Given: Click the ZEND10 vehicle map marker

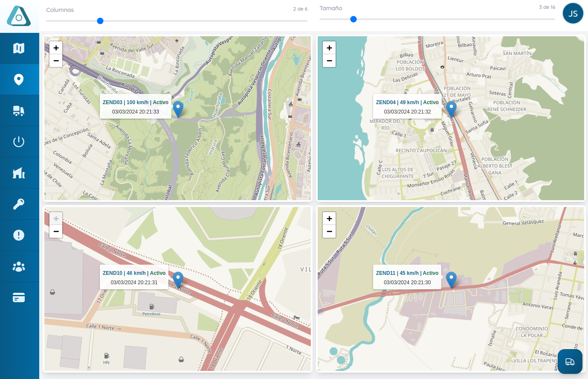Looking at the screenshot, I should pos(178,280).
